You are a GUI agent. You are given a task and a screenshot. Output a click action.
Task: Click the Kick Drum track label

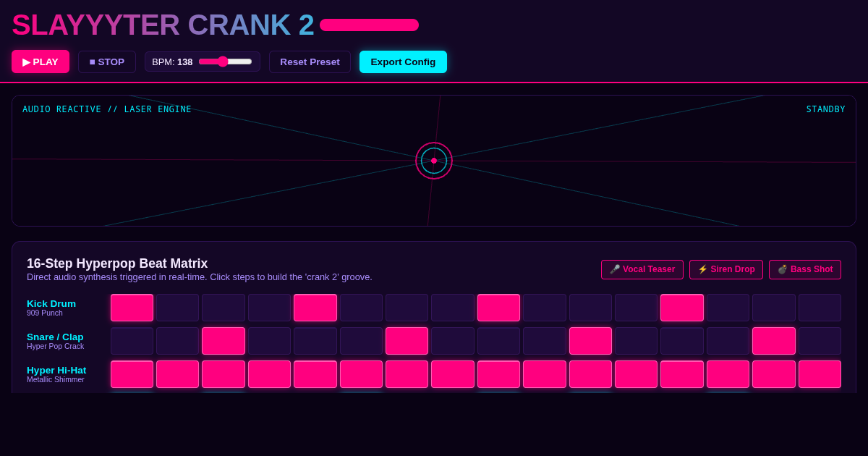coord(51,304)
